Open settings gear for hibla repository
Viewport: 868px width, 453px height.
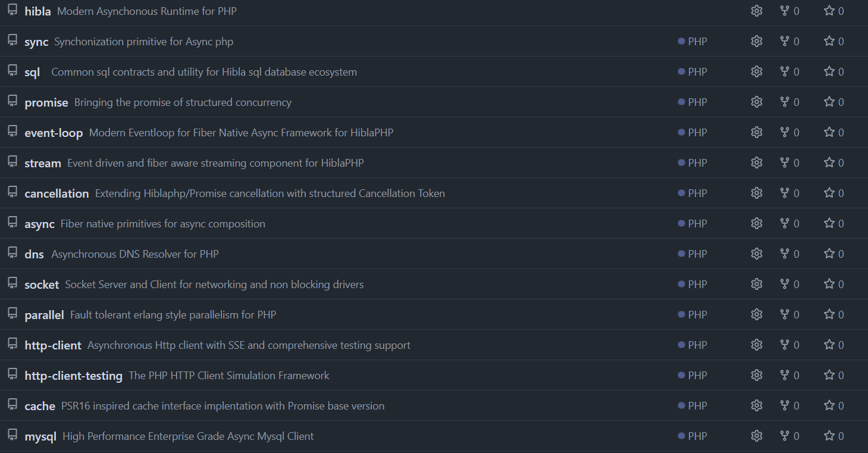coord(757,11)
